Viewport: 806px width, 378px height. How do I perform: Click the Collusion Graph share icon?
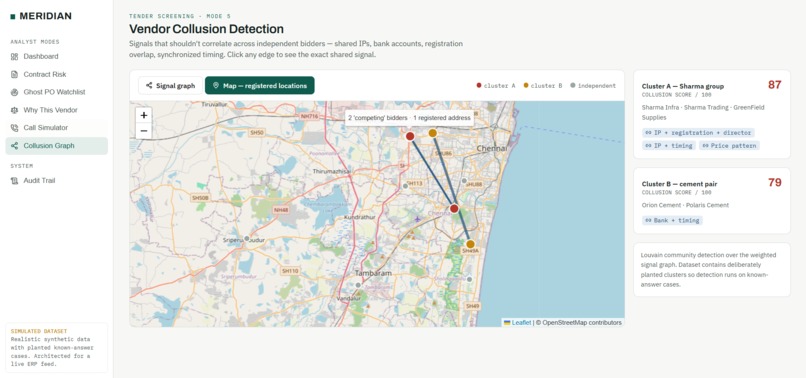click(14, 146)
